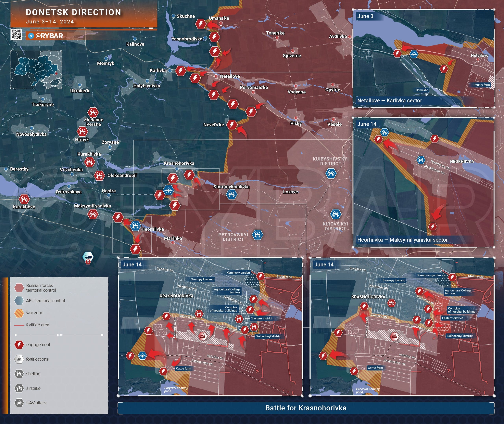Select the engagement icon at Nevel's'ke
The height and width of the screenshot is (424, 504).
click(x=232, y=125)
